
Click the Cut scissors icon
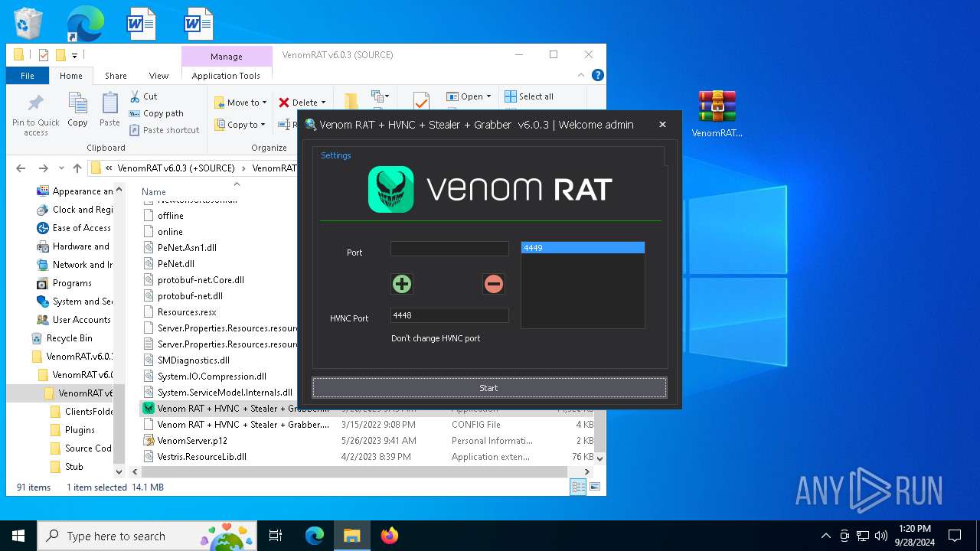point(135,96)
